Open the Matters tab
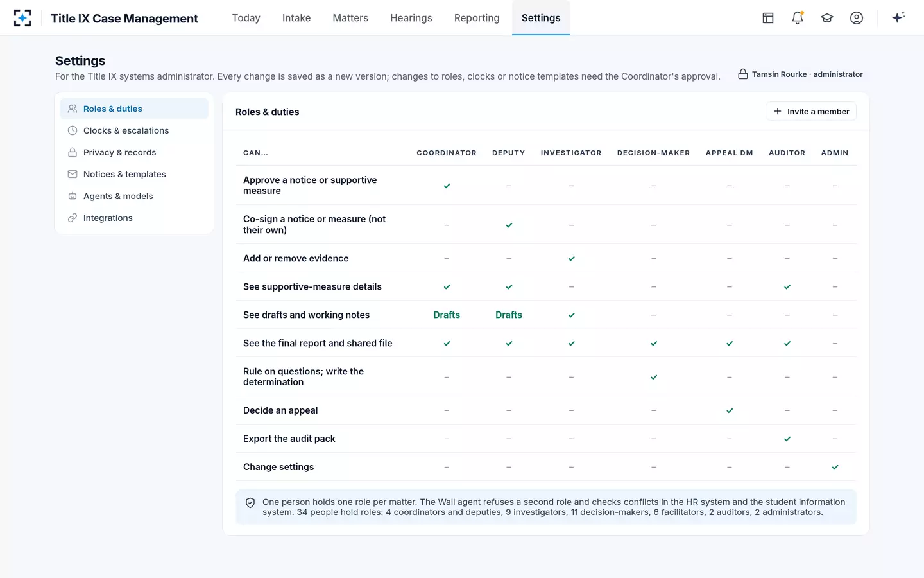Viewport: 924px width, 578px height. pos(350,18)
